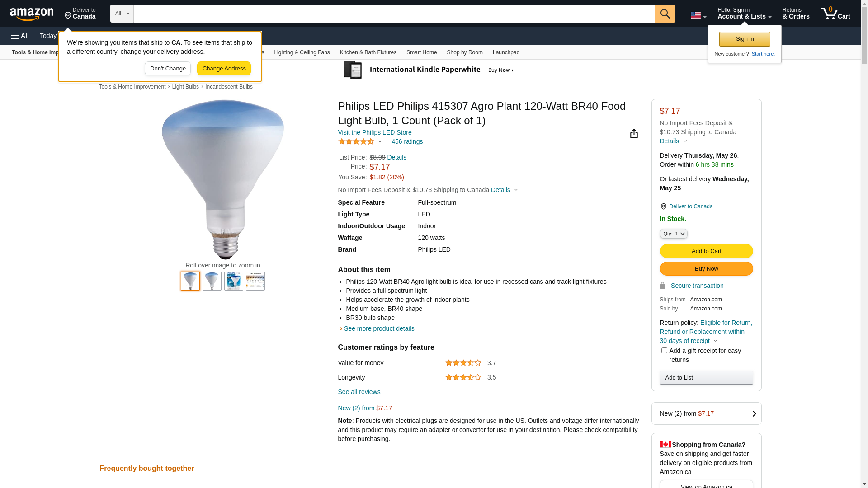Click the Change Address button
This screenshot has height=488, width=868.
pyautogui.click(x=224, y=69)
